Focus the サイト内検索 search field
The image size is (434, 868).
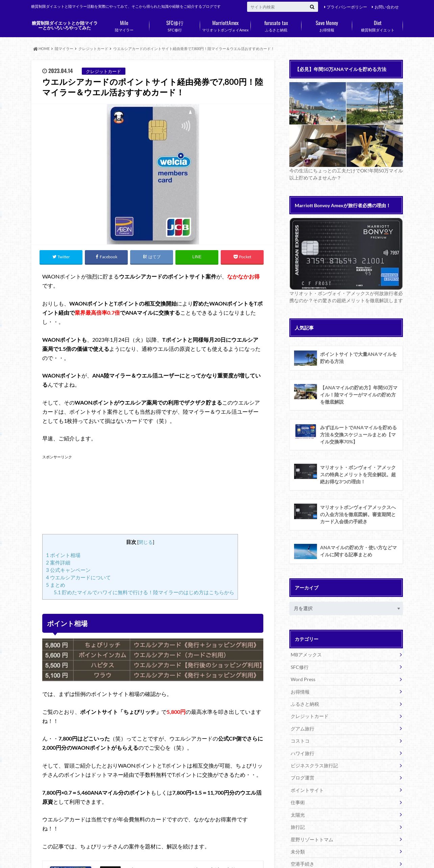pos(277,7)
